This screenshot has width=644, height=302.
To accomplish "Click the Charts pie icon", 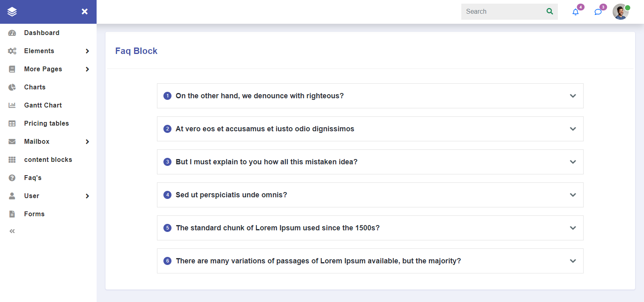I will (12, 87).
